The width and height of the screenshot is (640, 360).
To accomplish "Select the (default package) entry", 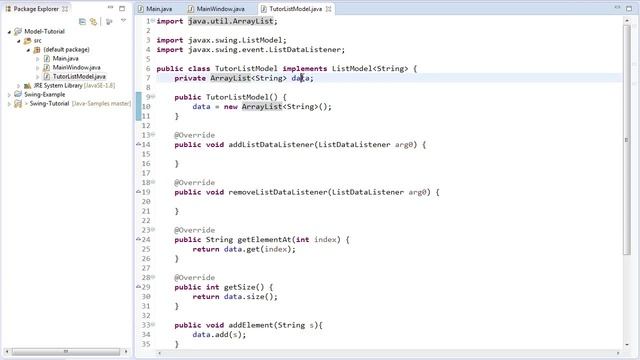I will (66, 50).
